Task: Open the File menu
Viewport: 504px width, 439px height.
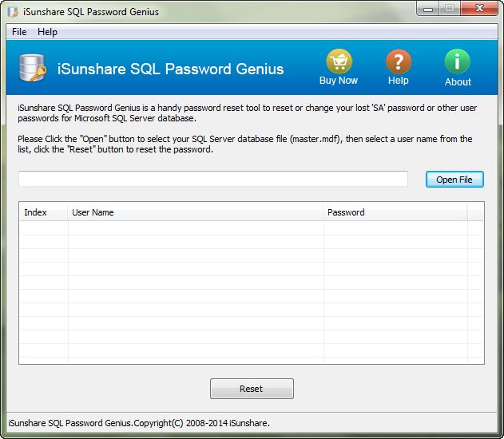Action: point(19,32)
